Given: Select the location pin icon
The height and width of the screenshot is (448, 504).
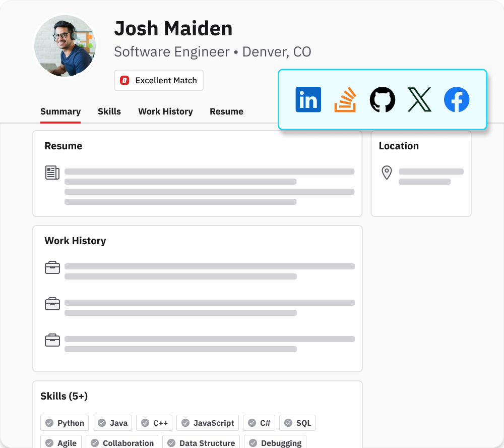Looking at the screenshot, I should tap(387, 173).
